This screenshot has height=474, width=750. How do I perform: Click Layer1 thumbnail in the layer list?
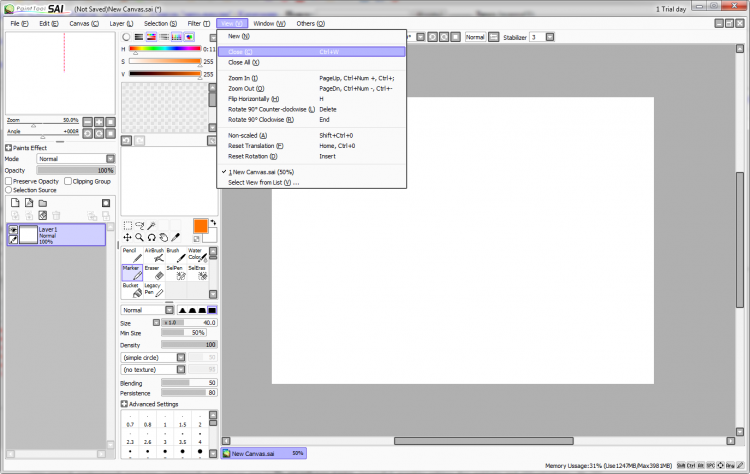click(x=28, y=235)
